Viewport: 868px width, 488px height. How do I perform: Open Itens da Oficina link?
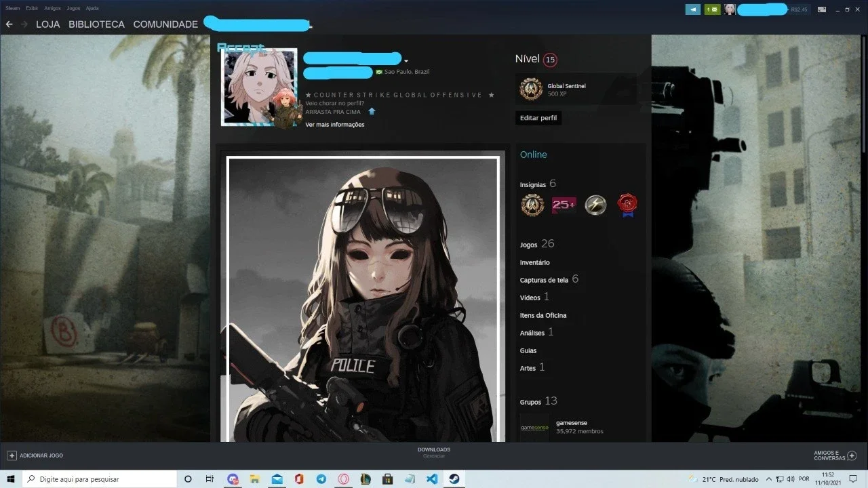(x=543, y=315)
